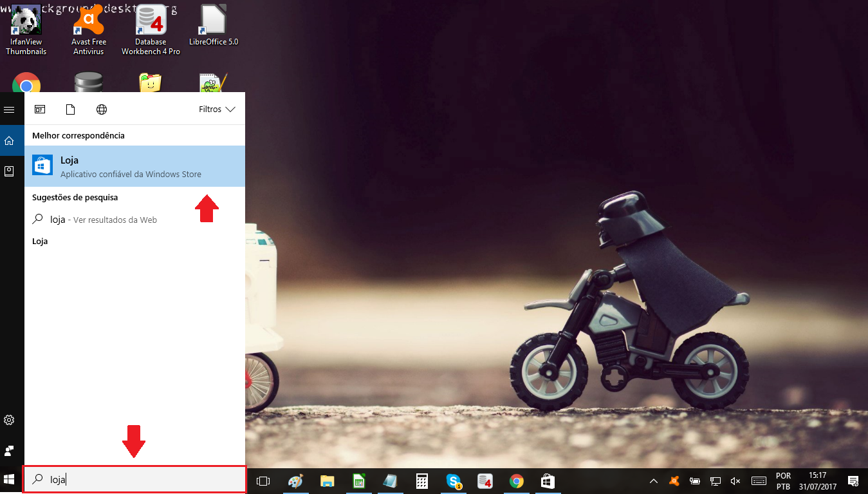Open search settings gear icon
The image size is (868, 494).
9,420
